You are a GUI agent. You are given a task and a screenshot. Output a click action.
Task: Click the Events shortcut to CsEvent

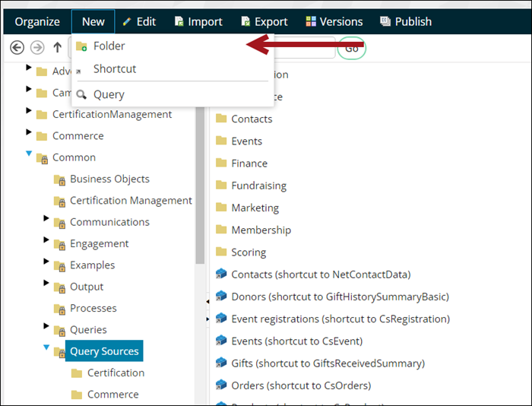click(297, 341)
